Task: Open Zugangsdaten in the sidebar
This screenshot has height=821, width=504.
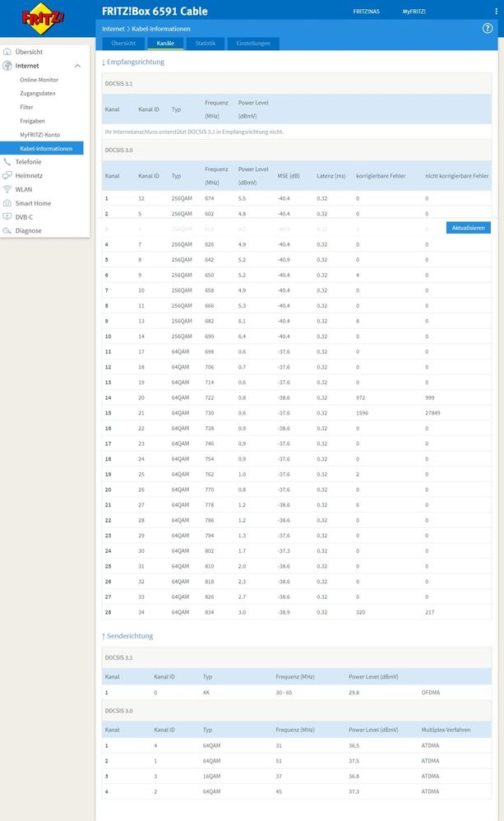Action: pos(38,93)
